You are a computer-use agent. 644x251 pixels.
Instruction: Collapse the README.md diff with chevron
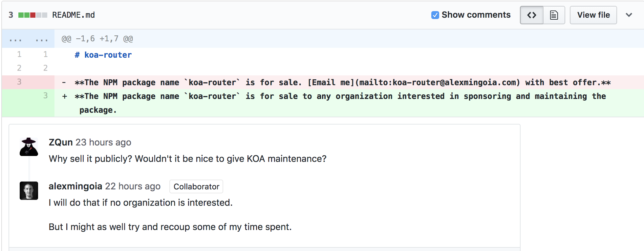(629, 15)
